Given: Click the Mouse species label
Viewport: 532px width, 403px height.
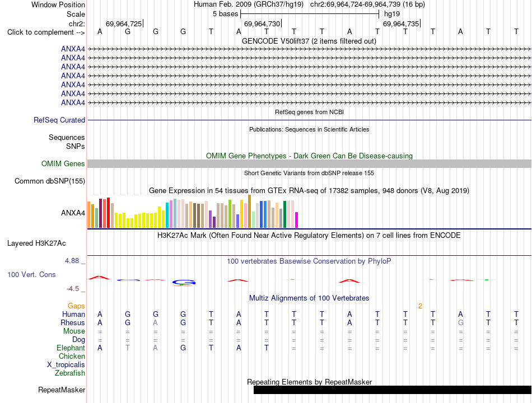Looking at the screenshot, I should pos(74,331).
